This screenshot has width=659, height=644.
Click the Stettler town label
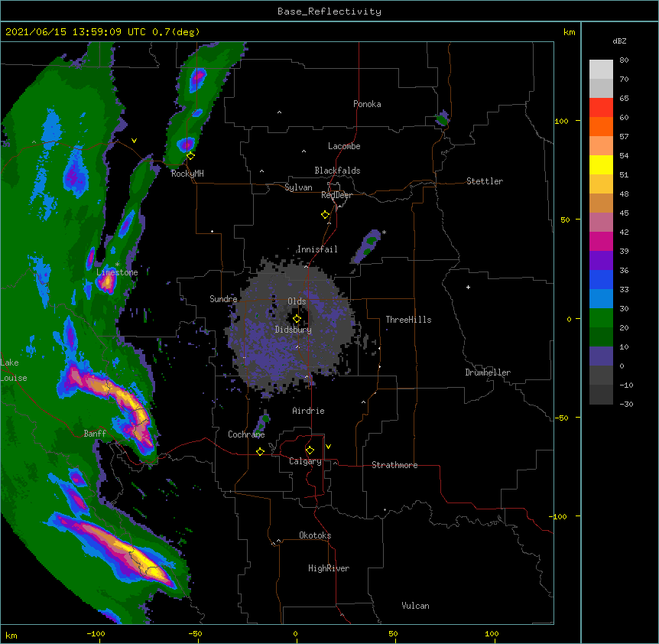[484, 181]
